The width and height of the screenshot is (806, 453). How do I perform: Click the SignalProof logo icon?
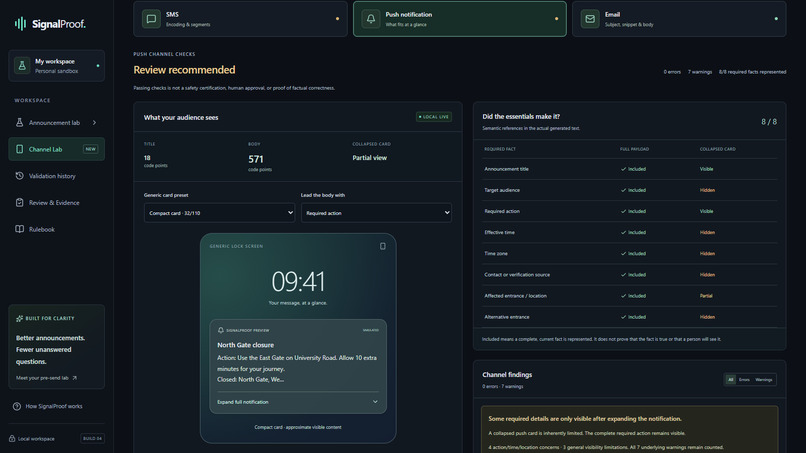20,24
